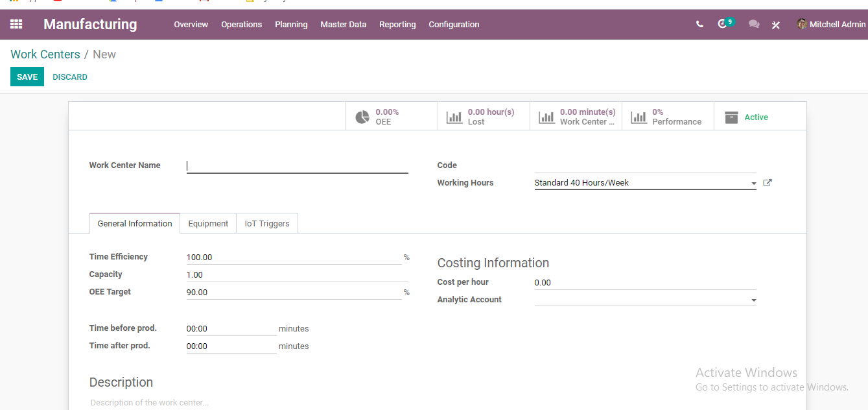Click the debug tools icon
The height and width of the screenshot is (410, 868).
tap(776, 25)
